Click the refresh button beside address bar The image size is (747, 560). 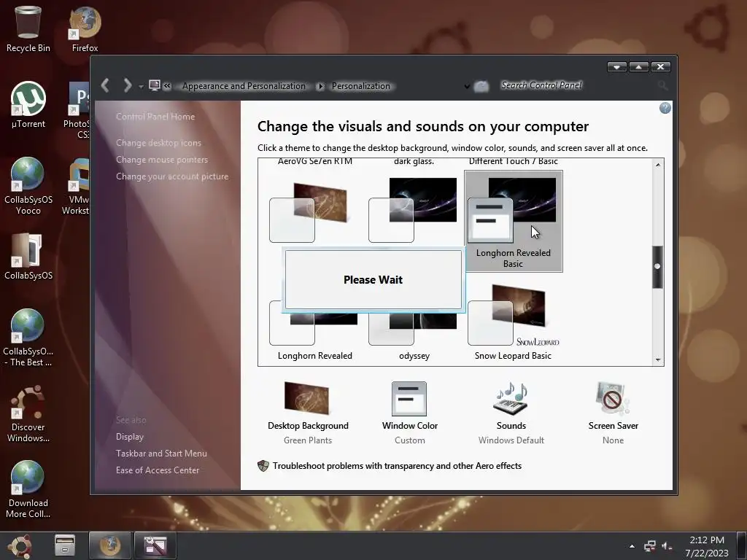click(x=481, y=86)
